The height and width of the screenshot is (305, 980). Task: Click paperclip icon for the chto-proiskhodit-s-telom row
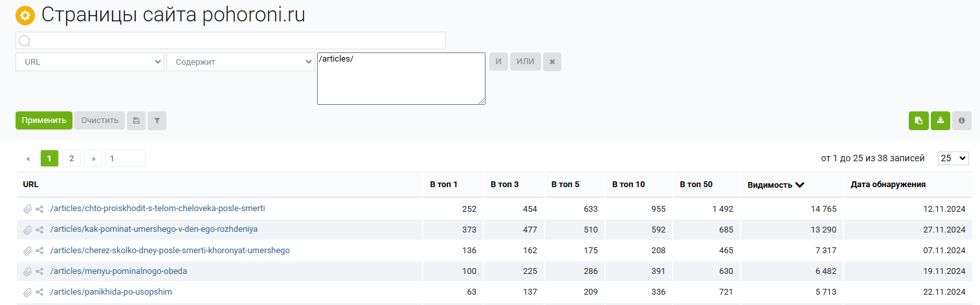(27, 209)
